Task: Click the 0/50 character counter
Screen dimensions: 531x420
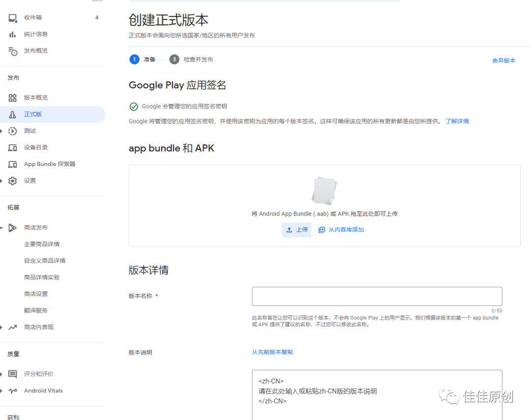Action: [497, 310]
